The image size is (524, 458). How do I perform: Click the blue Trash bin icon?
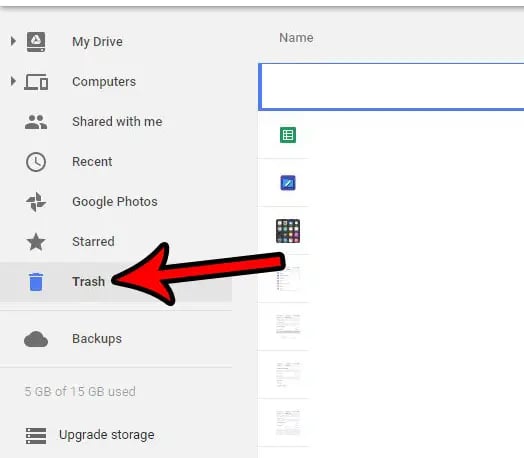[x=36, y=282]
